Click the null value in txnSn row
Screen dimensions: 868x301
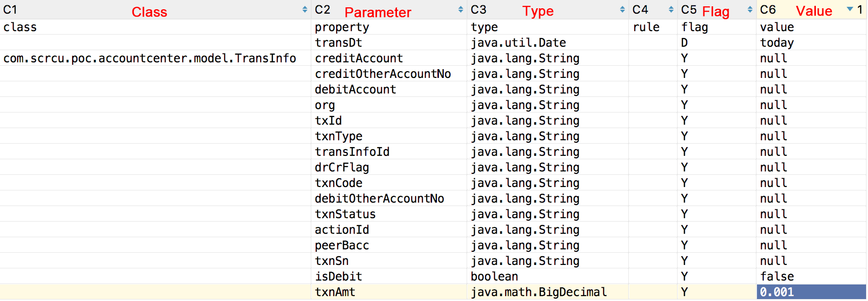[811, 261]
